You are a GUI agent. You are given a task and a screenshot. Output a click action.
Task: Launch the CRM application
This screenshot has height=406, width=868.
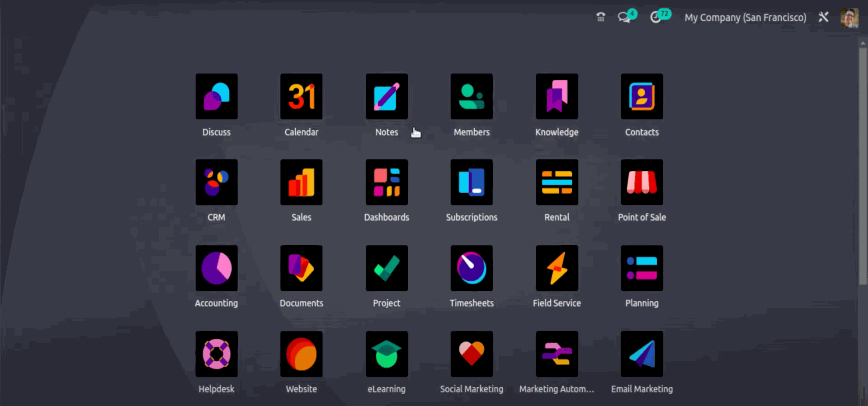coord(216,182)
